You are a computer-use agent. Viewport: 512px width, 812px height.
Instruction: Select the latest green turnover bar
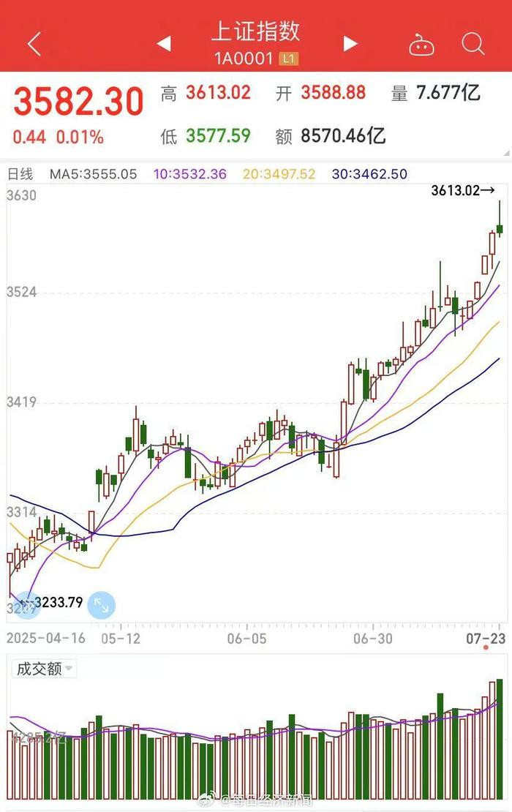coord(500,739)
